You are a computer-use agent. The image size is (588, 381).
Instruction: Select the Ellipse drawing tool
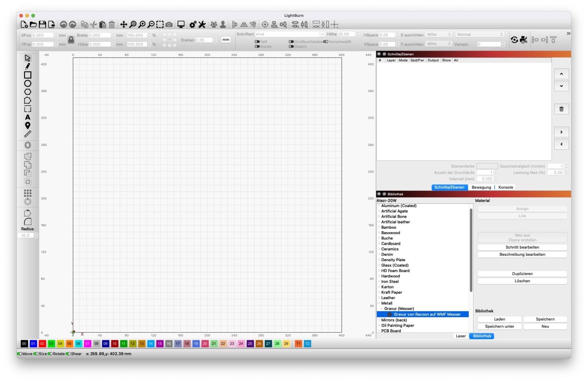pyautogui.click(x=28, y=83)
